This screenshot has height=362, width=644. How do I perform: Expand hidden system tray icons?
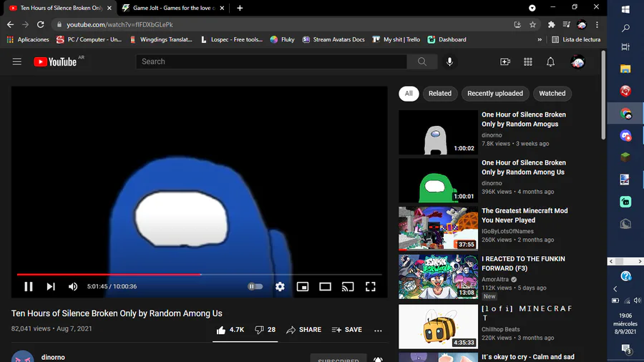click(x=615, y=288)
